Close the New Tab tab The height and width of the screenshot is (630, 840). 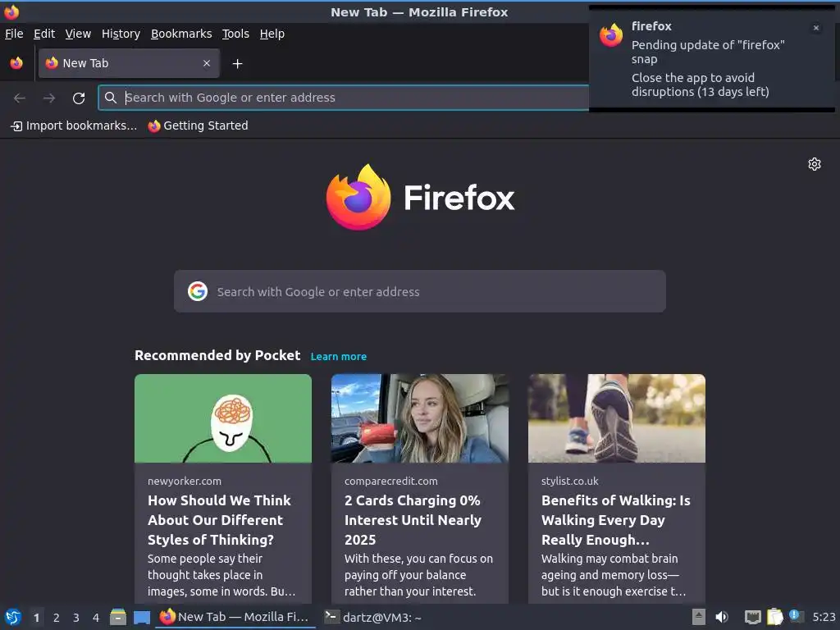point(207,63)
